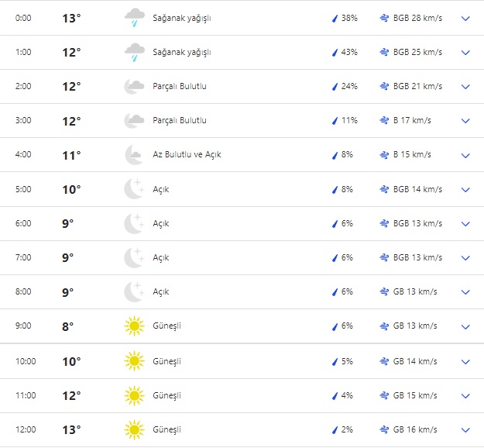Click the 7:00 time label

coord(24,257)
